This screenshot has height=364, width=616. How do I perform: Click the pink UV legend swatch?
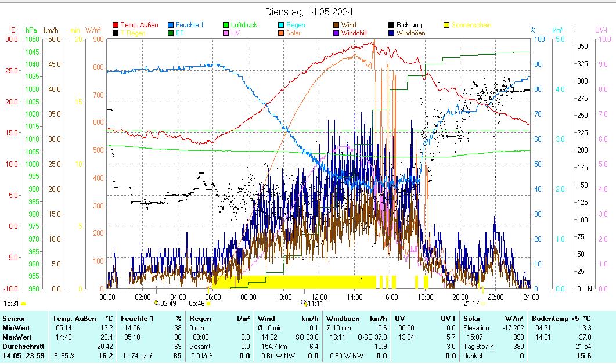point(226,33)
